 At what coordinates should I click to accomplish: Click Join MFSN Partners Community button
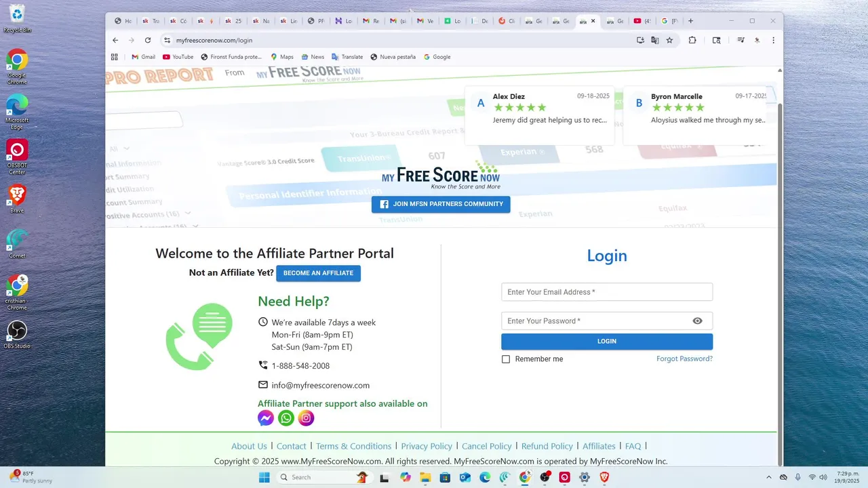pos(441,204)
